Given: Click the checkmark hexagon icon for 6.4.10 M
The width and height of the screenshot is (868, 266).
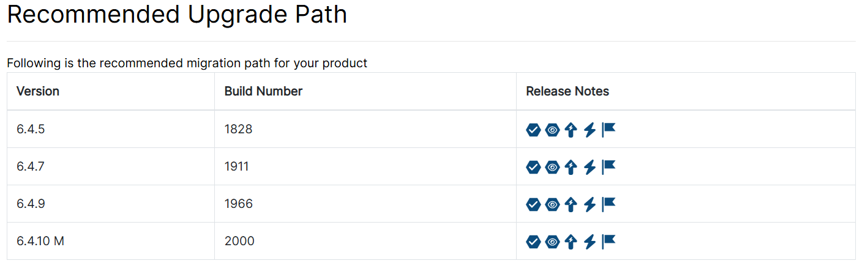Looking at the screenshot, I should (x=533, y=242).
